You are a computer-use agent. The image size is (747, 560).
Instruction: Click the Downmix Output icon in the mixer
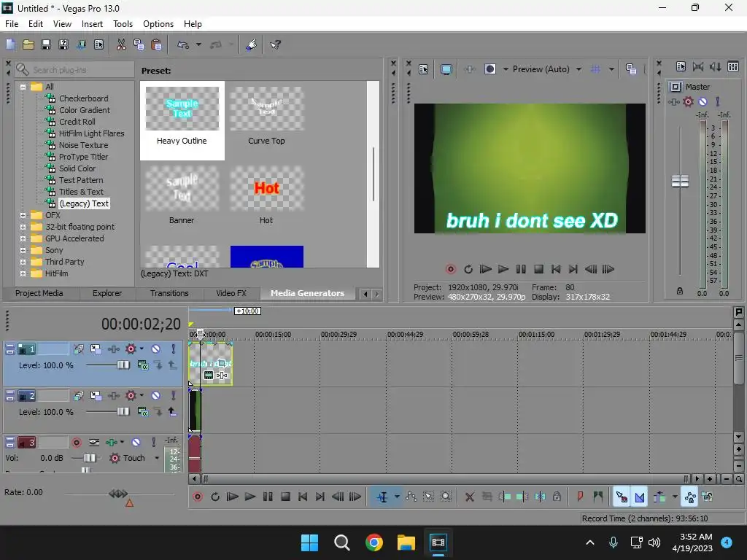pos(698,66)
